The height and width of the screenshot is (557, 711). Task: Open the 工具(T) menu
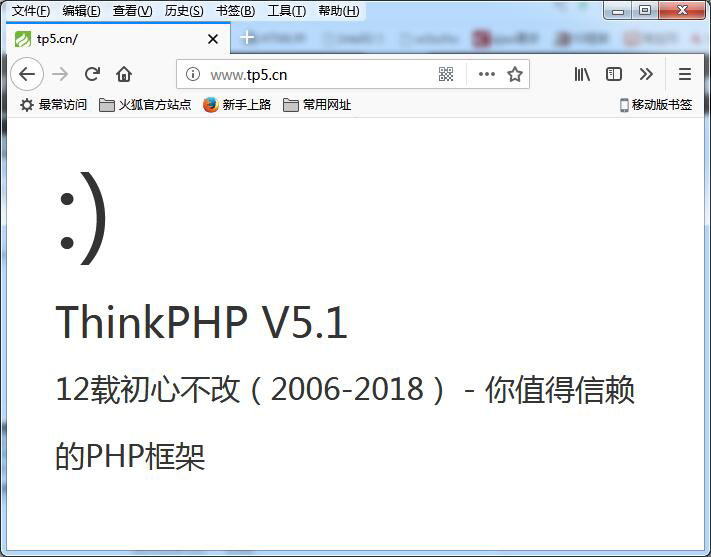(x=287, y=11)
